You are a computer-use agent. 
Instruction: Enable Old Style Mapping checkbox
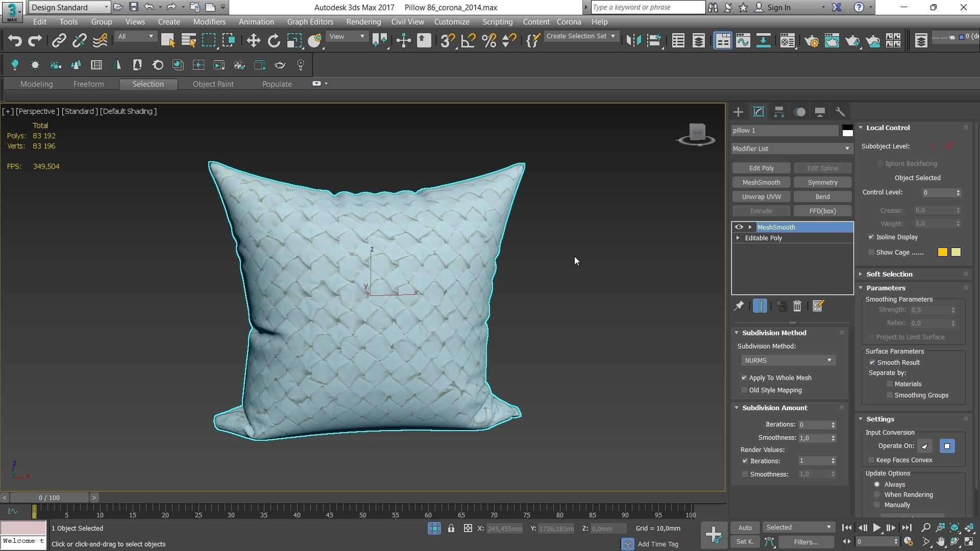point(744,390)
